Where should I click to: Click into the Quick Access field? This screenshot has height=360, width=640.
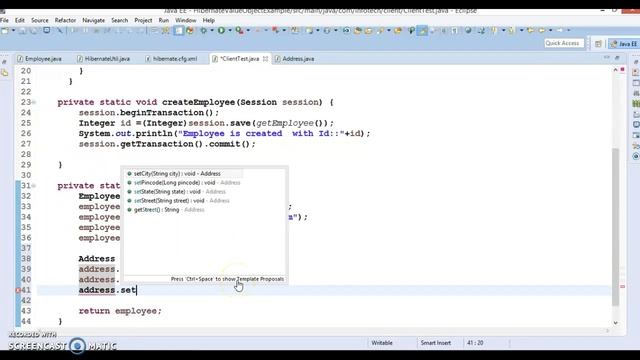click(x=564, y=43)
